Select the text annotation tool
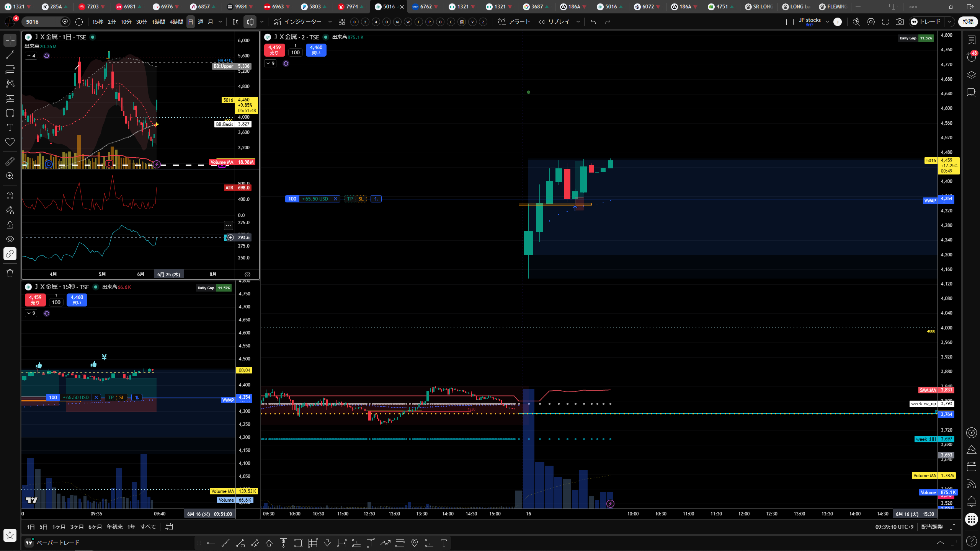This screenshot has height=551, width=980. pyautogui.click(x=10, y=127)
